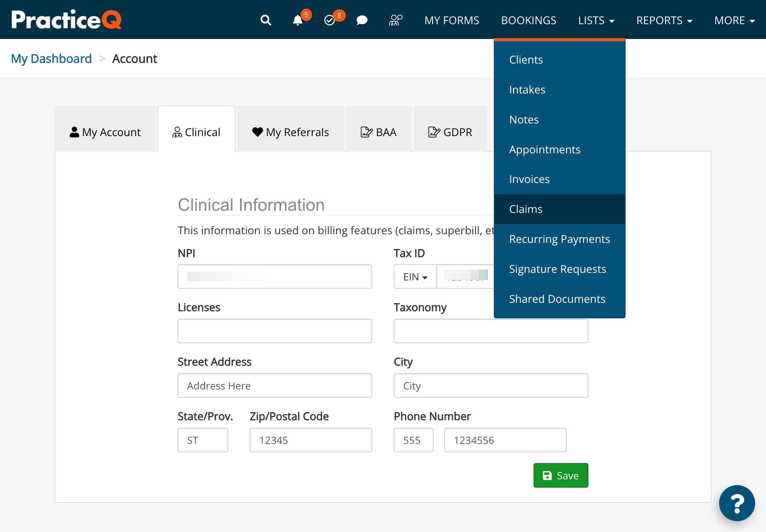Image resolution: width=766 pixels, height=532 pixels.
Task: Click the team members people icon
Action: point(396,20)
